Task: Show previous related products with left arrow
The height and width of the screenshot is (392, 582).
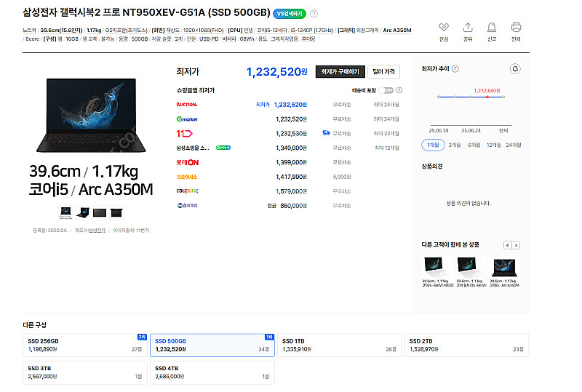Action: (507, 245)
